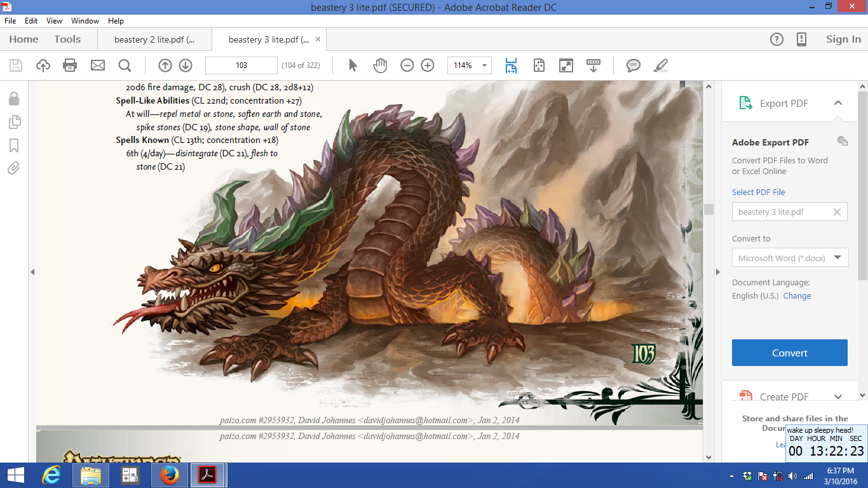Click the document vertical scrollbar thumb

tap(709, 210)
